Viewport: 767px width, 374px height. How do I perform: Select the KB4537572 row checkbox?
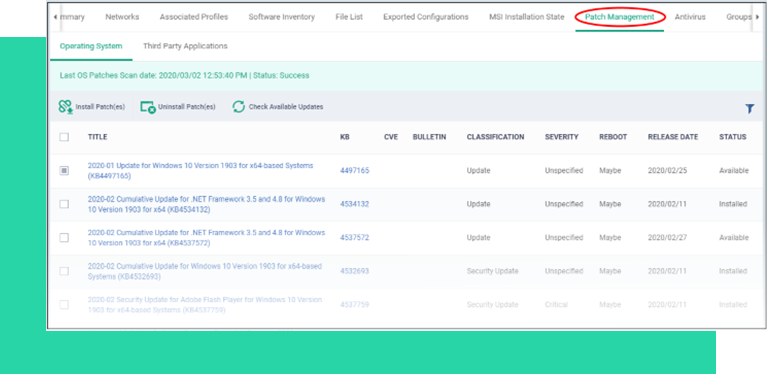(64, 238)
